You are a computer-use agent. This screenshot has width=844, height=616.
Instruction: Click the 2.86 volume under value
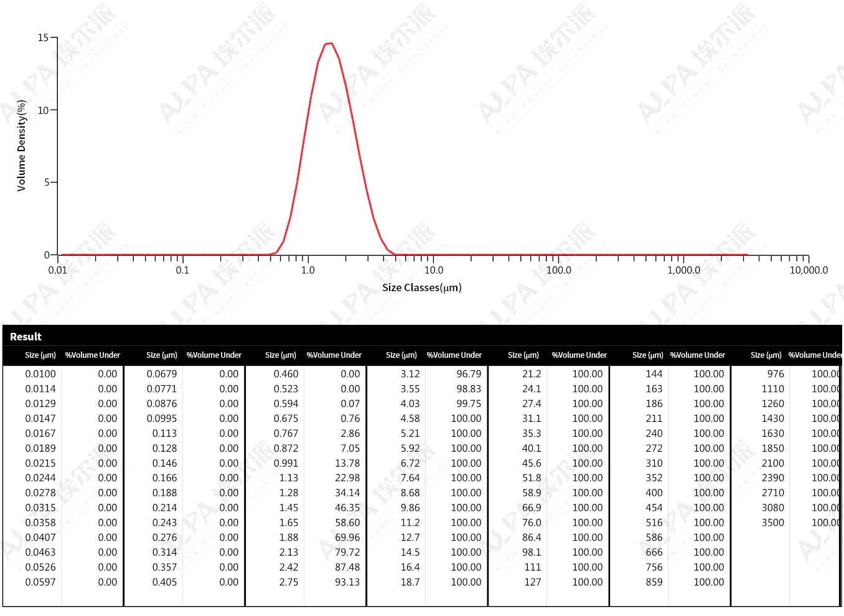pos(350,434)
